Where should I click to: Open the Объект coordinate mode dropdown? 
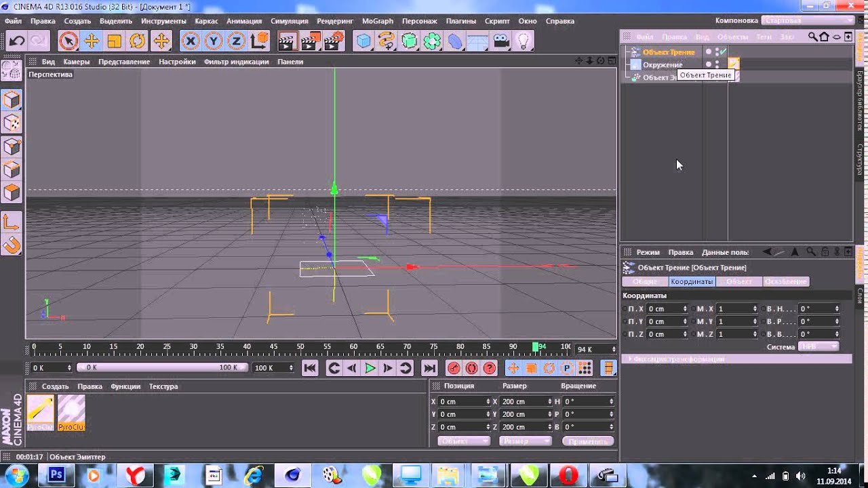464,441
